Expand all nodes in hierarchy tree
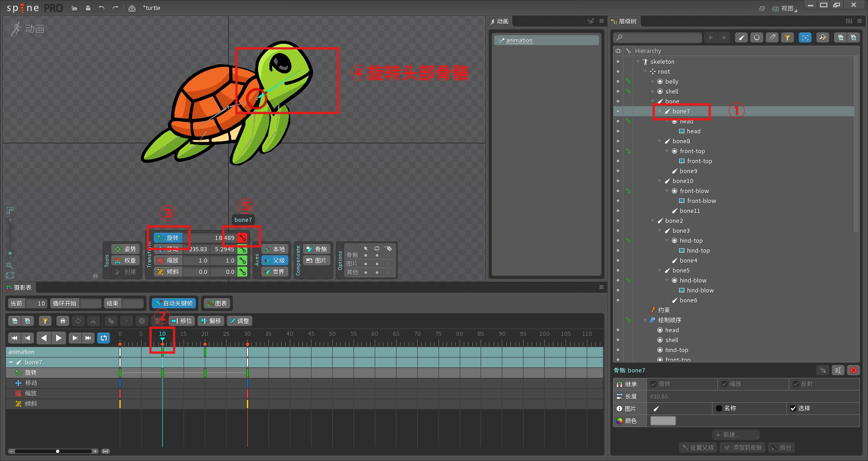868x461 pixels. [x=853, y=38]
